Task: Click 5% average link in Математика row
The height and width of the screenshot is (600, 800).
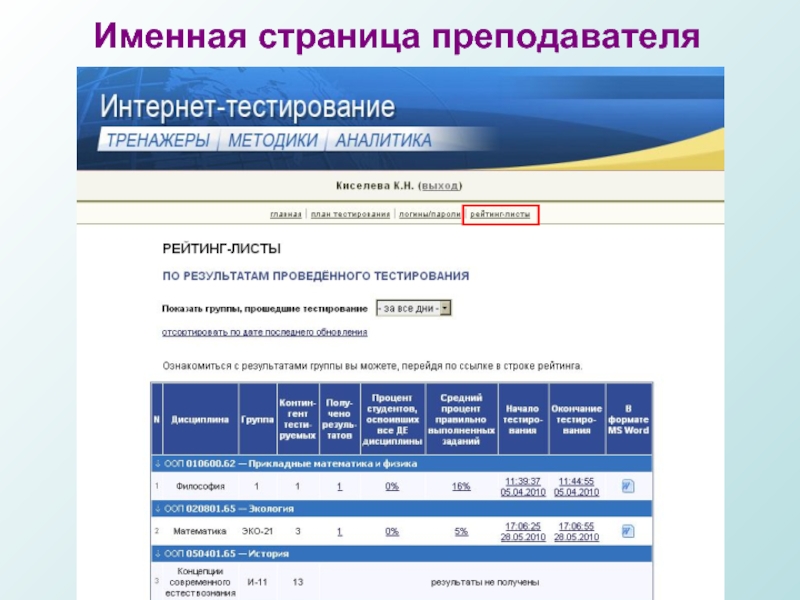Action: tap(461, 532)
